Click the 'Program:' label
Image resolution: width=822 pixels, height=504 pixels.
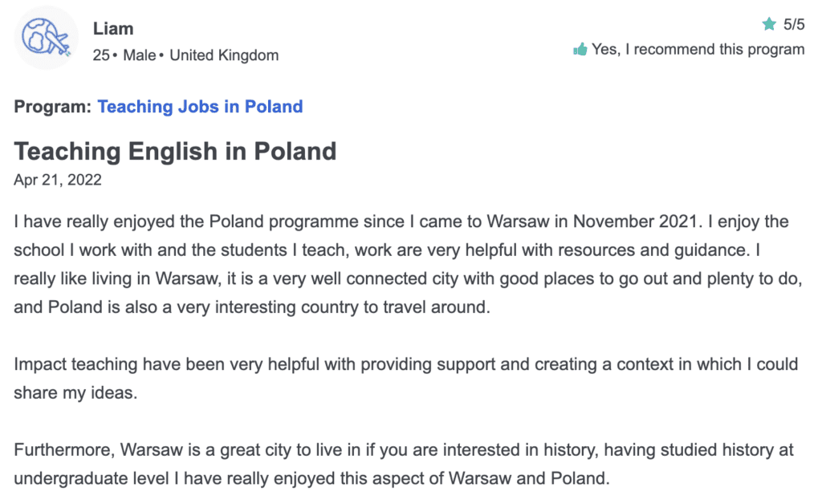(x=53, y=107)
